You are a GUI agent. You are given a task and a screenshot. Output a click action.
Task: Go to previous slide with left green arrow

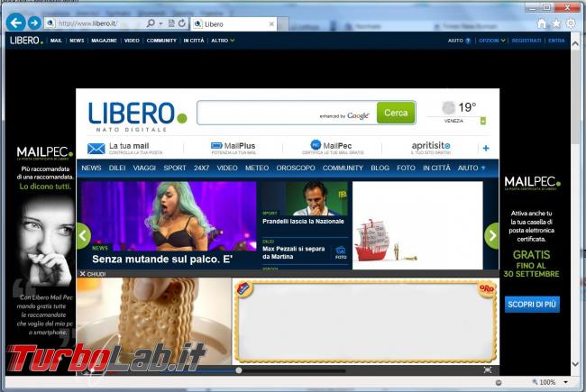click(83, 236)
